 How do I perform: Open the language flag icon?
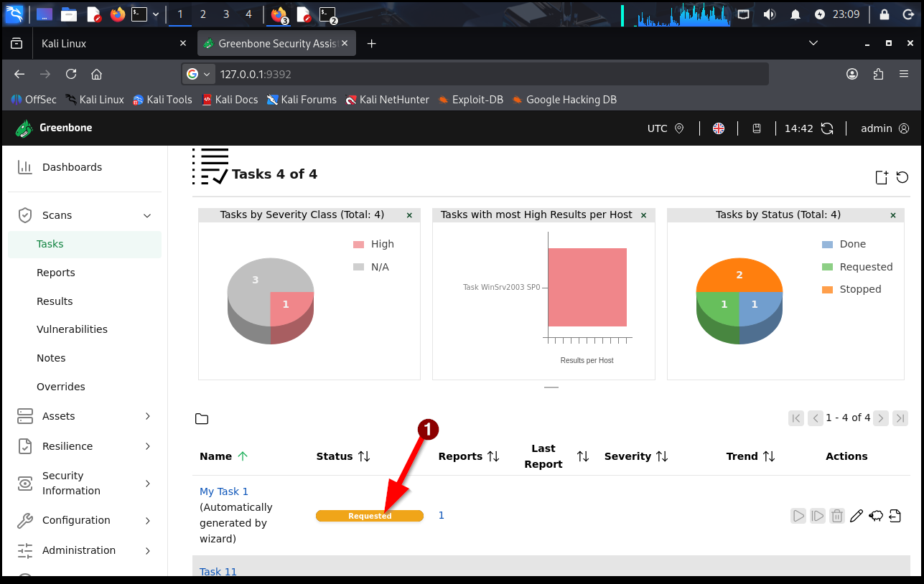[x=719, y=128]
